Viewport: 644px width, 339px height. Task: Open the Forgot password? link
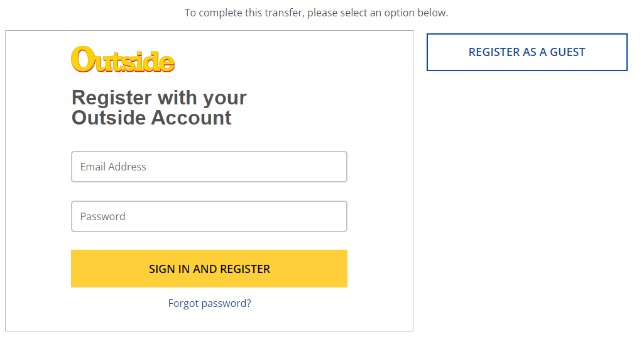[209, 303]
